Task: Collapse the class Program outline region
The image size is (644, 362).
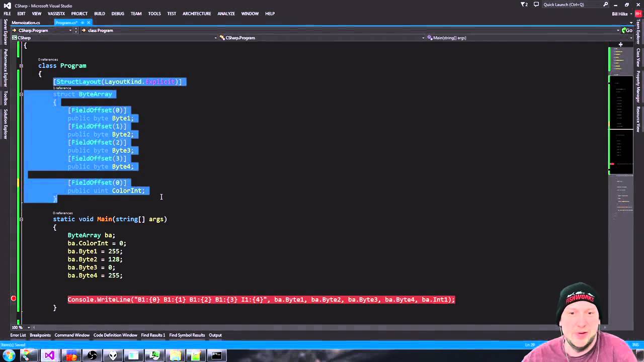Action: tap(21, 66)
